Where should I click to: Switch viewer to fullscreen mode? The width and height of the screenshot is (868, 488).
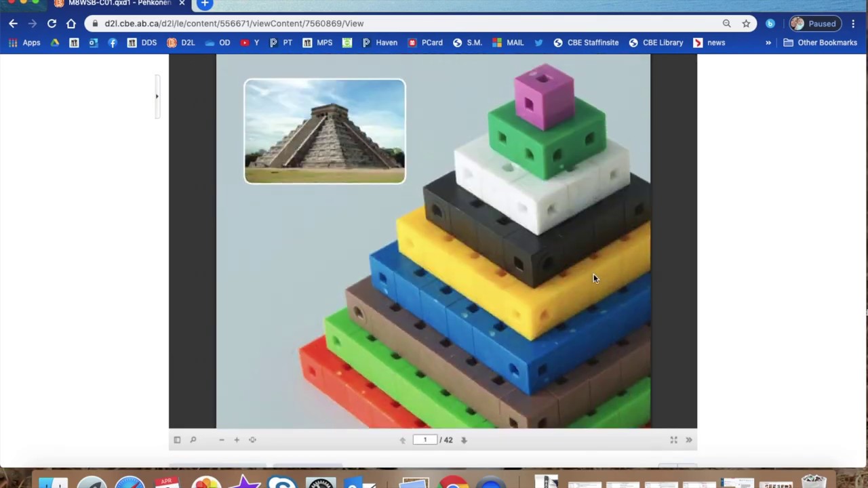(673, 440)
